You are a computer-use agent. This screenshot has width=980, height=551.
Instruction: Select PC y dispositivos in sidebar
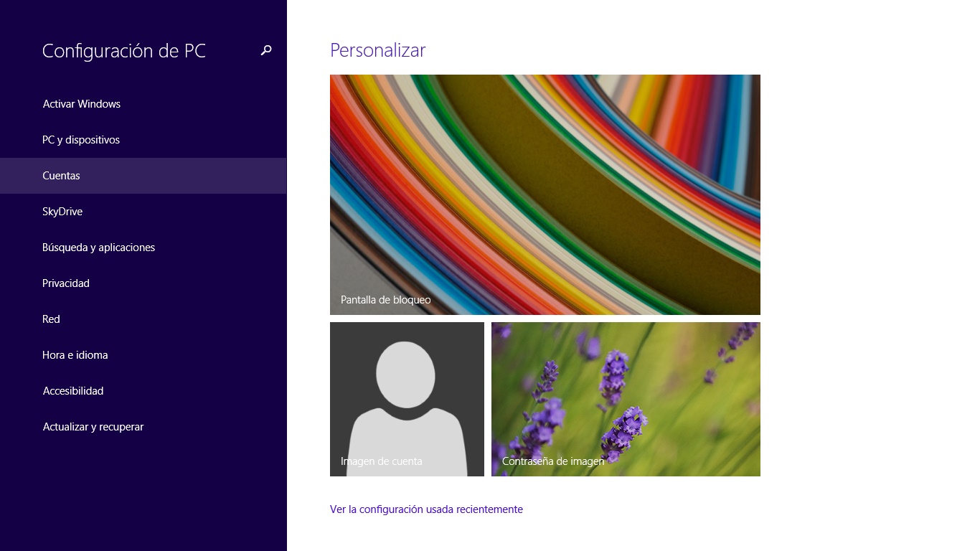[x=81, y=140]
